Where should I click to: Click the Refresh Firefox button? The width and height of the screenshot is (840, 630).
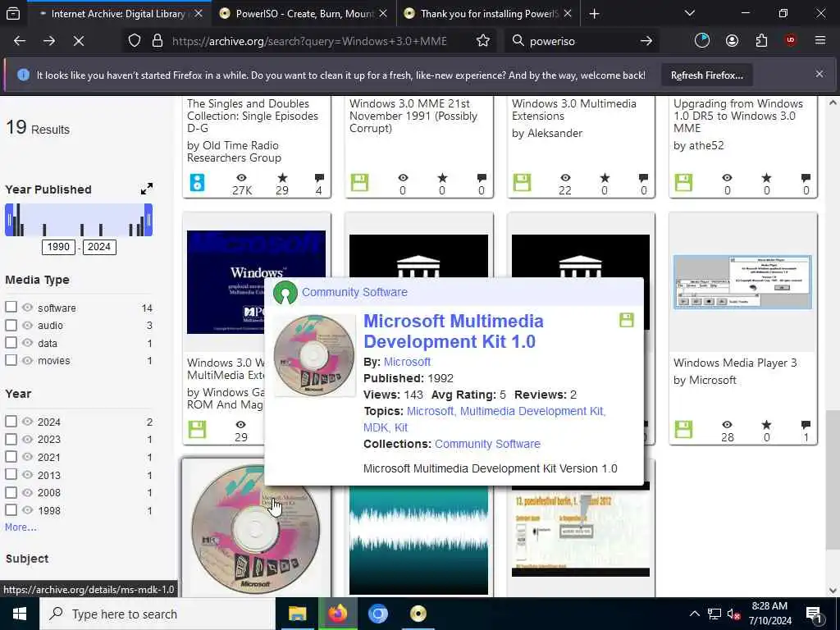pos(706,75)
